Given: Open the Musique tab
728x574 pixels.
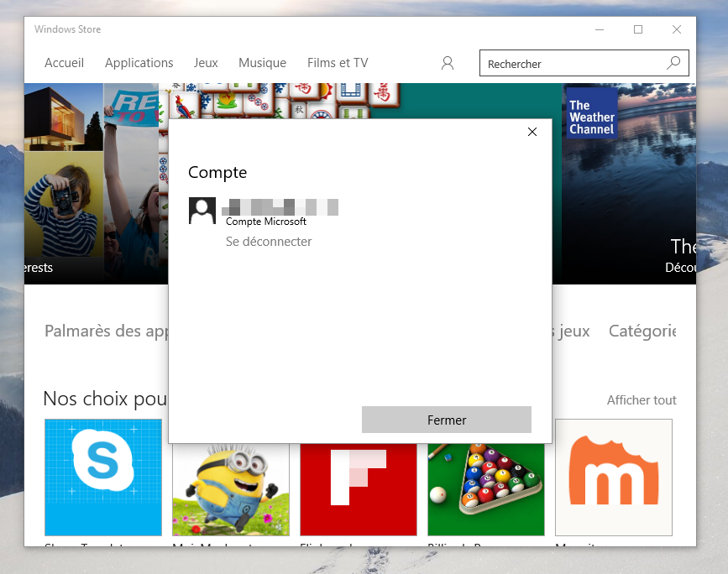Looking at the screenshot, I should pyautogui.click(x=262, y=63).
